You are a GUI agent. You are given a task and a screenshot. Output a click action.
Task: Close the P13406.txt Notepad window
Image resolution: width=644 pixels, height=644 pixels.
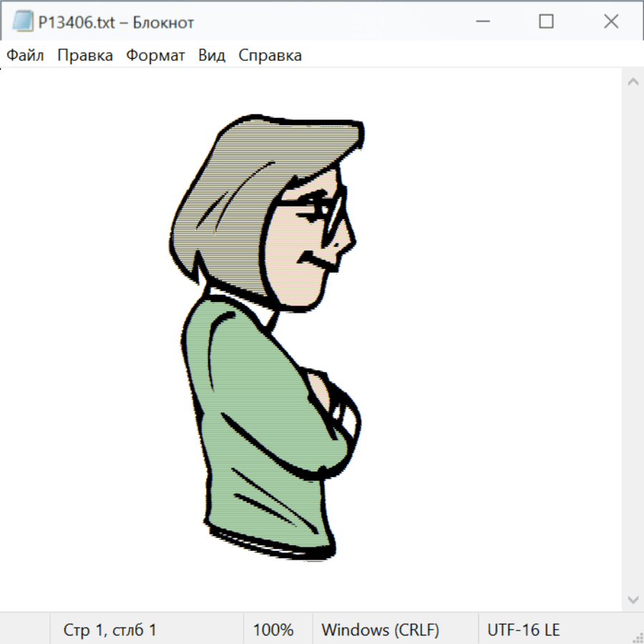tap(610, 22)
